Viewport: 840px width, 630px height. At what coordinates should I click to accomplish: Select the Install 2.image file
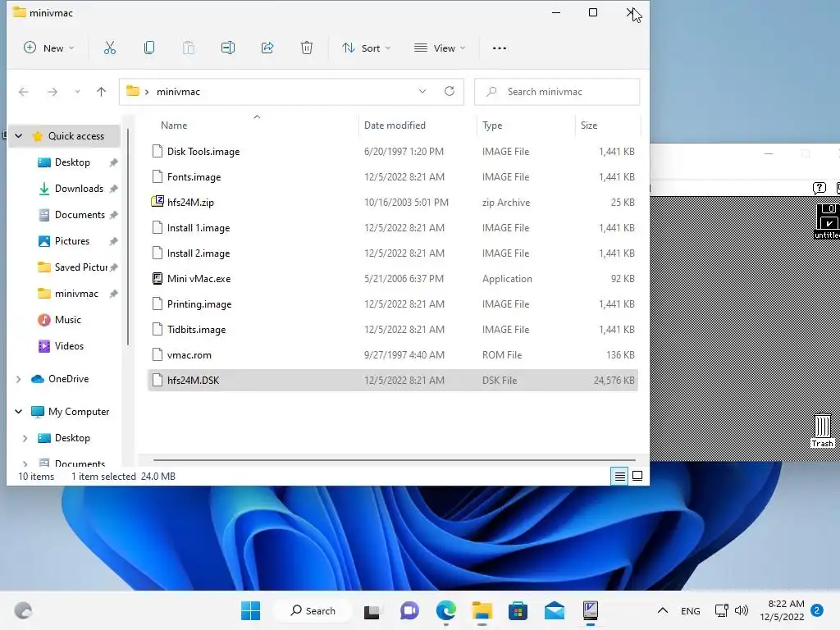click(393, 253)
